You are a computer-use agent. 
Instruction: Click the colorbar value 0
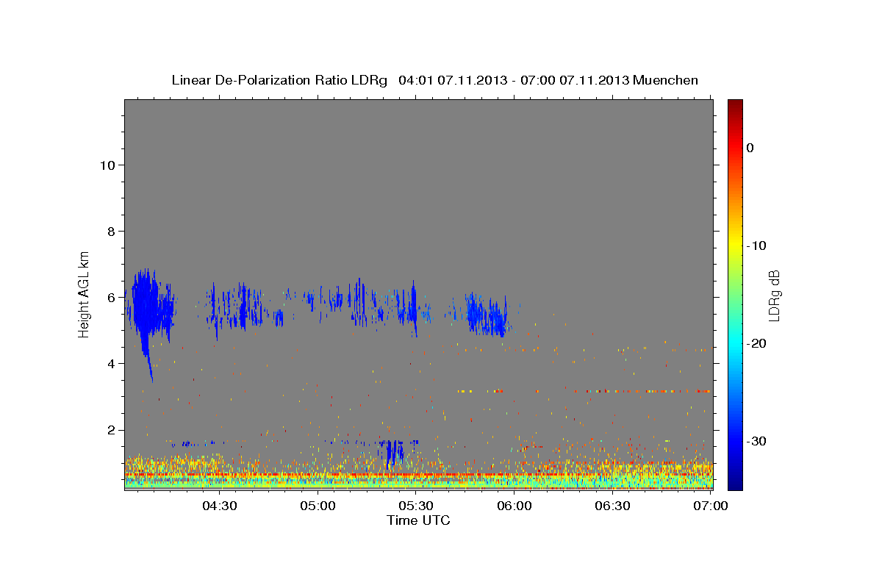click(x=750, y=148)
